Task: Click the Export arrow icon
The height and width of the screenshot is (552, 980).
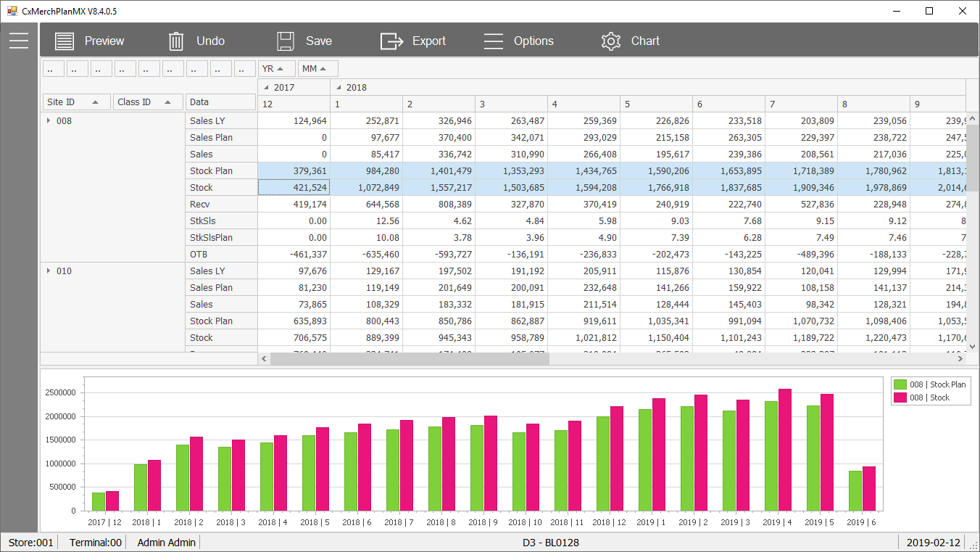Action: pos(391,41)
